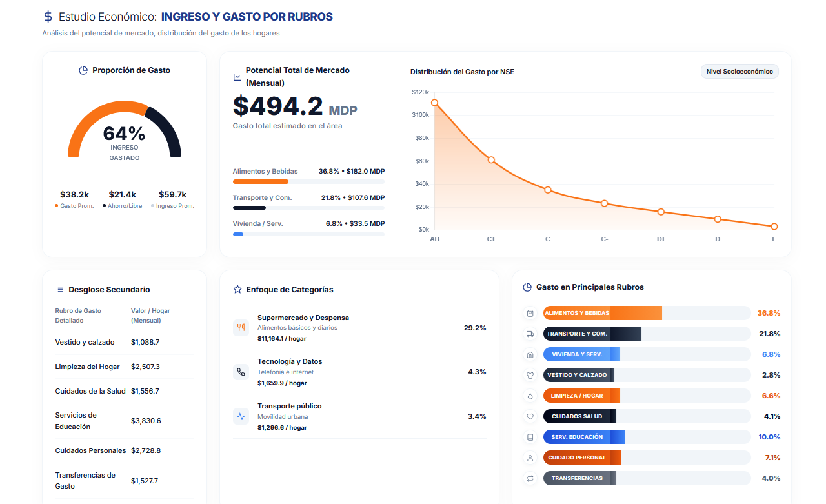Select the Nivel Socioeconómico button
Viewport: 826px width, 504px height.
tap(740, 72)
